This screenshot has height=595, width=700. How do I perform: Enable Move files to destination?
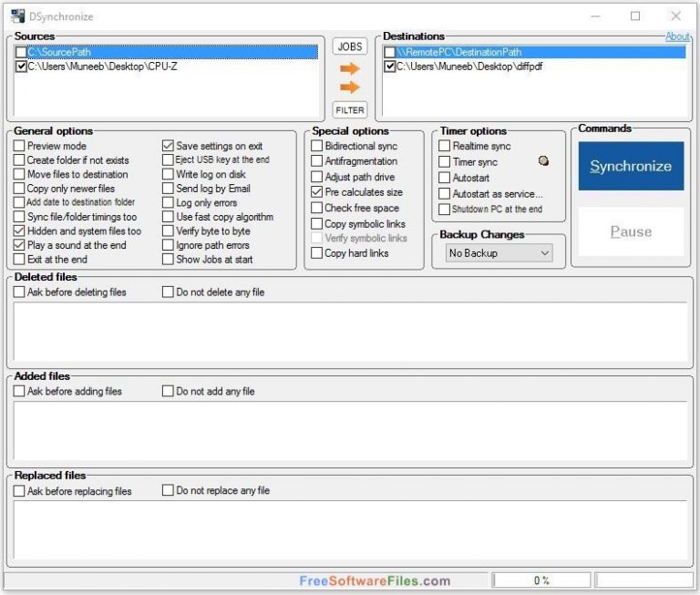click(19, 174)
